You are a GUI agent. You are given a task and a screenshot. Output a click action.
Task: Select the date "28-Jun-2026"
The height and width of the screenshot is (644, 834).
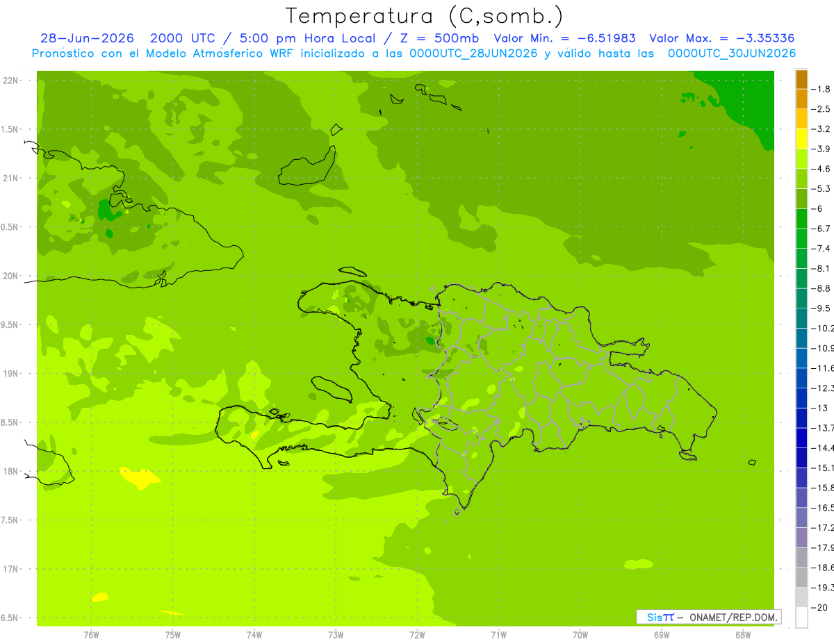pos(87,38)
